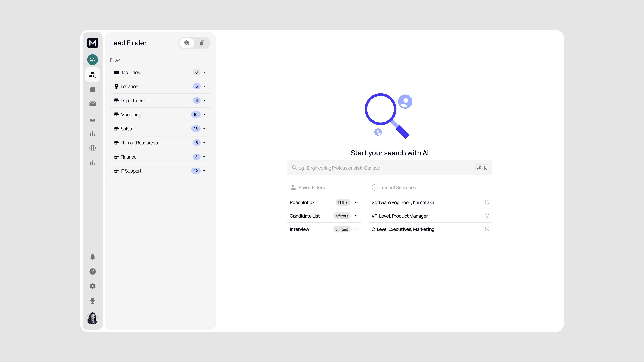
Task: Open the mail envelope icon in sidebar
Action: click(x=93, y=104)
